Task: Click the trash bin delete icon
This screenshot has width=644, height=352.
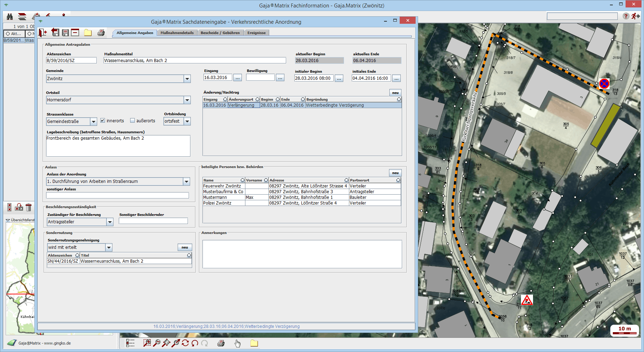Action: [29, 207]
